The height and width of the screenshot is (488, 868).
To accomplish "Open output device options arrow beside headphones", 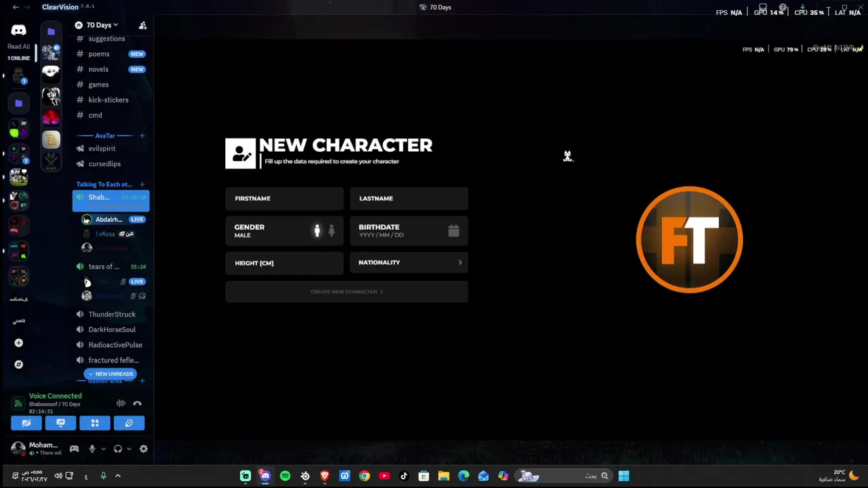I will (129, 449).
